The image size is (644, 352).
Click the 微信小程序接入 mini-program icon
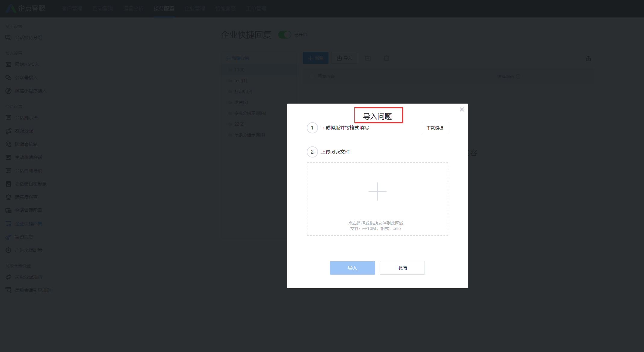(8, 91)
